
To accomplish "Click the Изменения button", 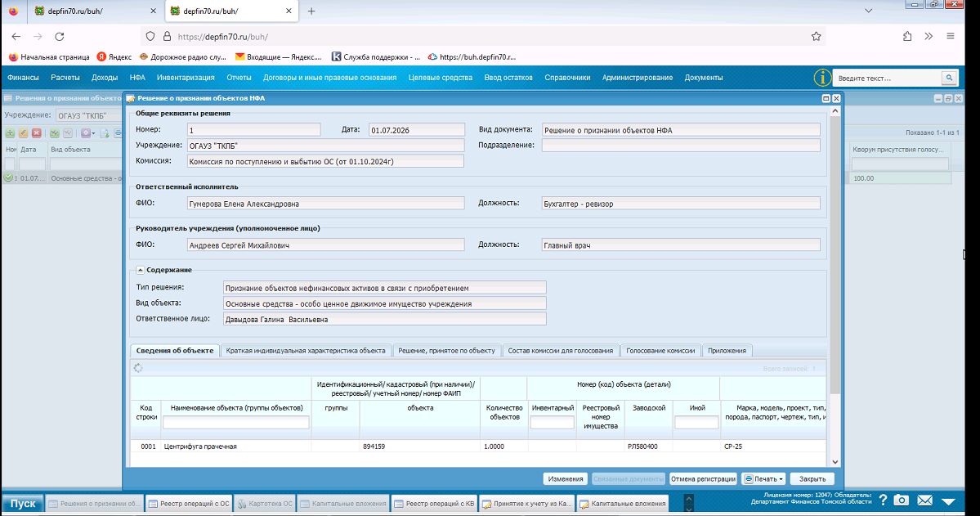I will click(x=566, y=479).
